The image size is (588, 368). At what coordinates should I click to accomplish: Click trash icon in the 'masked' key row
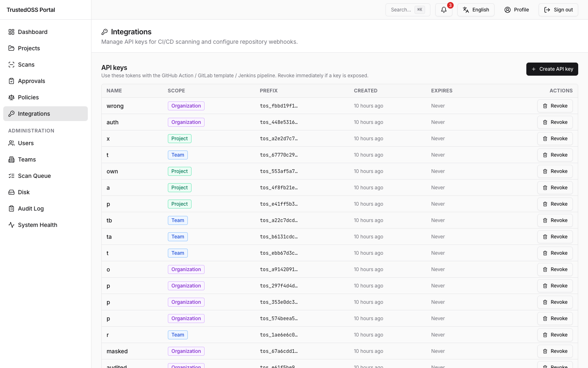(x=545, y=351)
